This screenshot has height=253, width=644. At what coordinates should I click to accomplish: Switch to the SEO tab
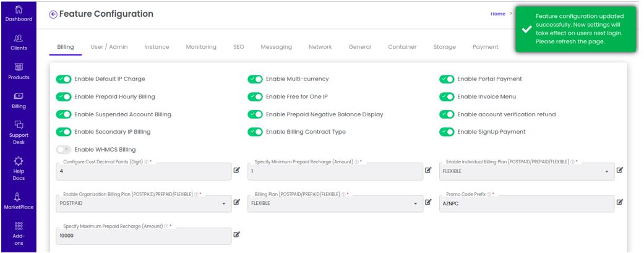tap(239, 47)
